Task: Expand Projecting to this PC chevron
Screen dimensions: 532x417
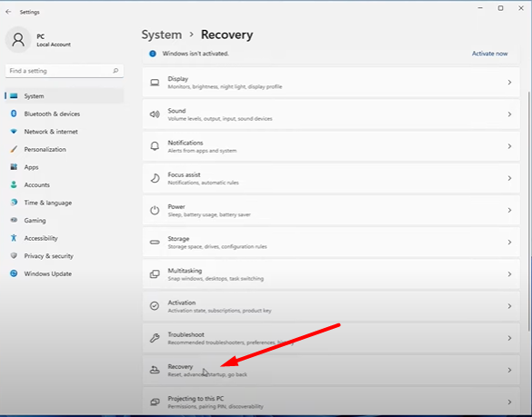Action: 509,402
